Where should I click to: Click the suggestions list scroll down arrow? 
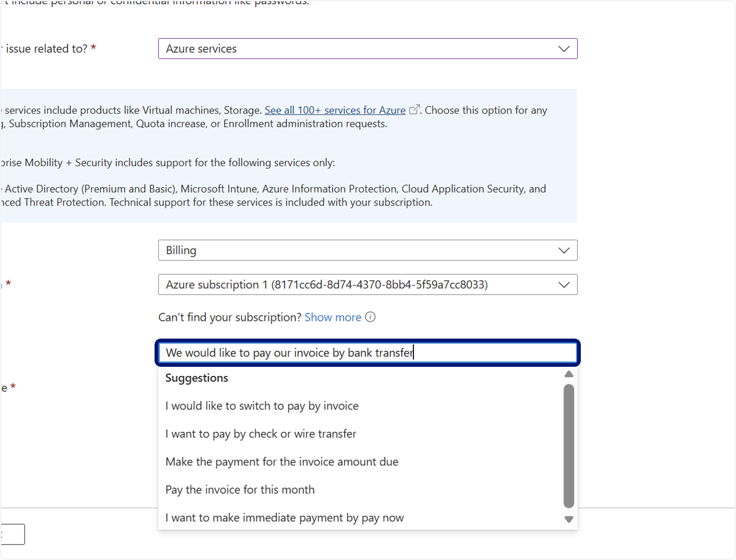[569, 520]
